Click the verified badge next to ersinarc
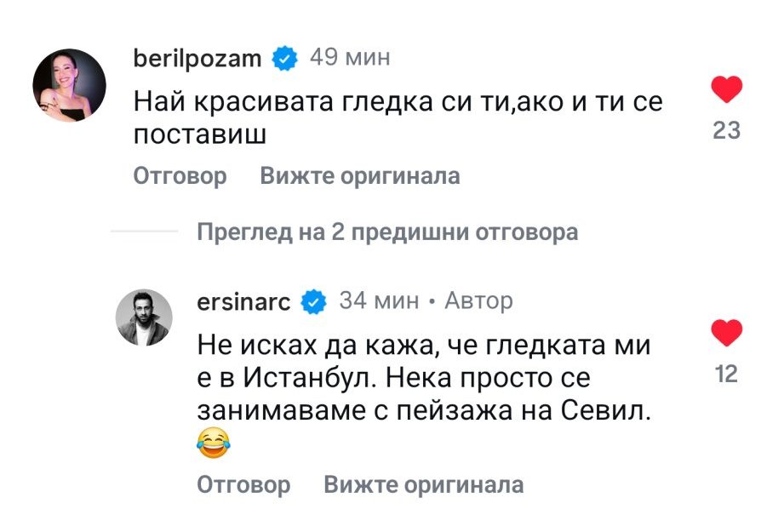Image resolution: width=784 pixels, height=532 pixels. (314, 301)
